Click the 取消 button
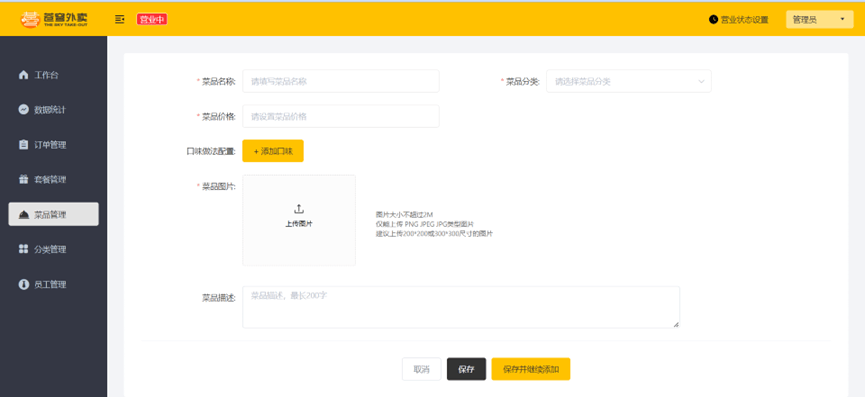The image size is (865, 397). pyautogui.click(x=421, y=369)
